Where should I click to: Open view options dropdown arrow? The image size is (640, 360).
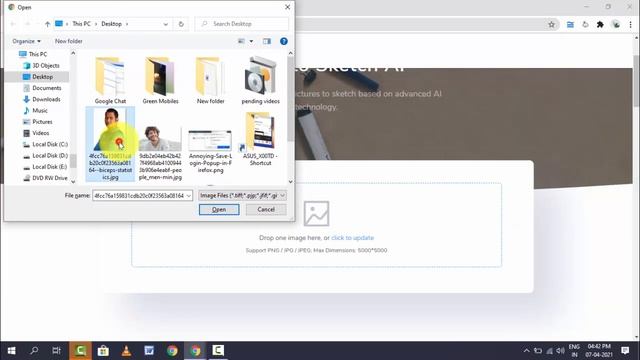click(251, 41)
